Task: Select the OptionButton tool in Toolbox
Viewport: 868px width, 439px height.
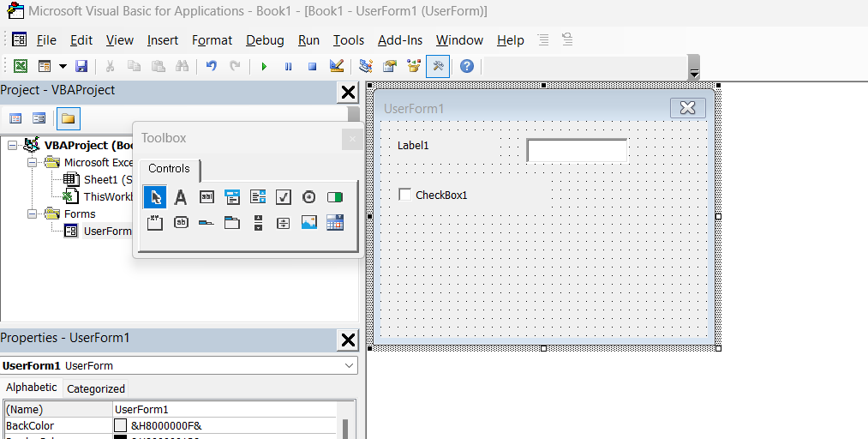Action: [x=308, y=197]
